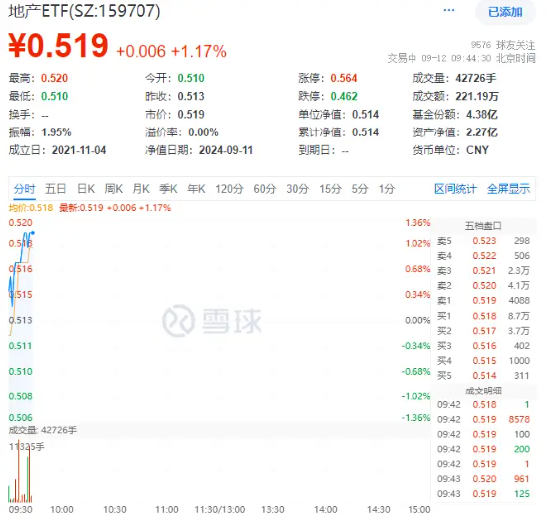The width and height of the screenshot is (550, 521).
Task: Select the 卖2 row at 0.520
Action: tap(483, 286)
